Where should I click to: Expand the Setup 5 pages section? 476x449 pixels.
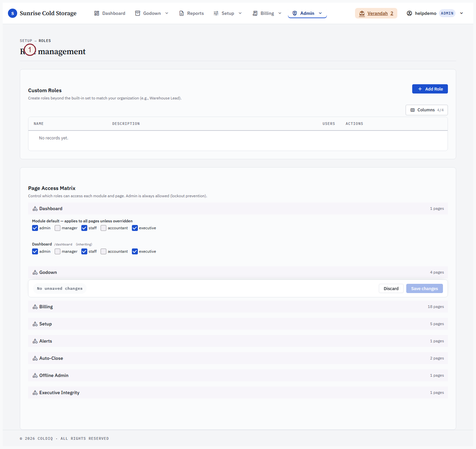pos(238,324)
